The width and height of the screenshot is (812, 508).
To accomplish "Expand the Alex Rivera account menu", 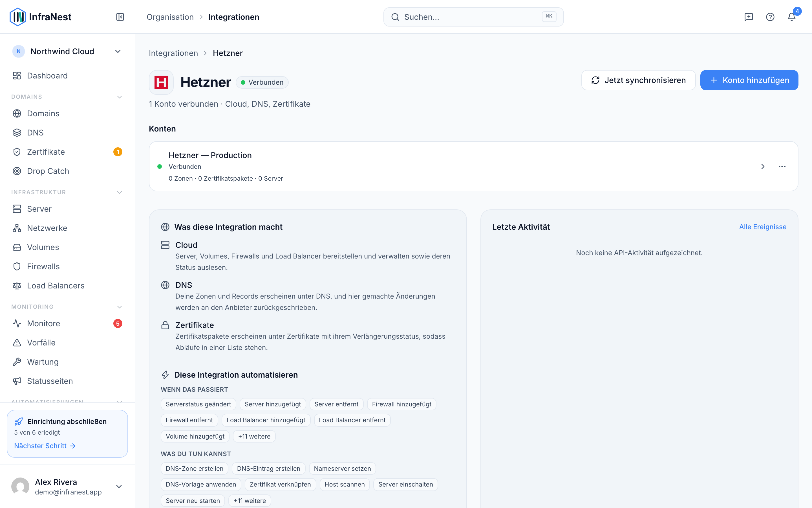I will pyautogui.click(x=119, y=487).
